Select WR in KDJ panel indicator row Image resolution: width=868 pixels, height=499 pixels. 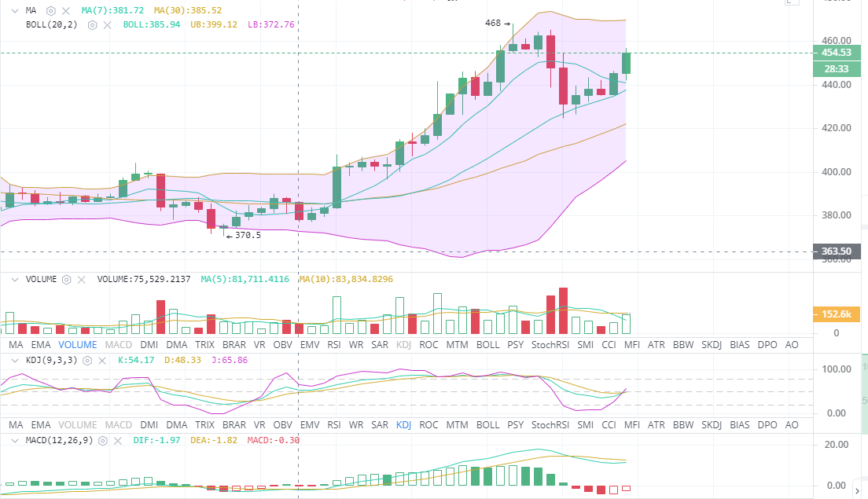(x=356, y=425)
